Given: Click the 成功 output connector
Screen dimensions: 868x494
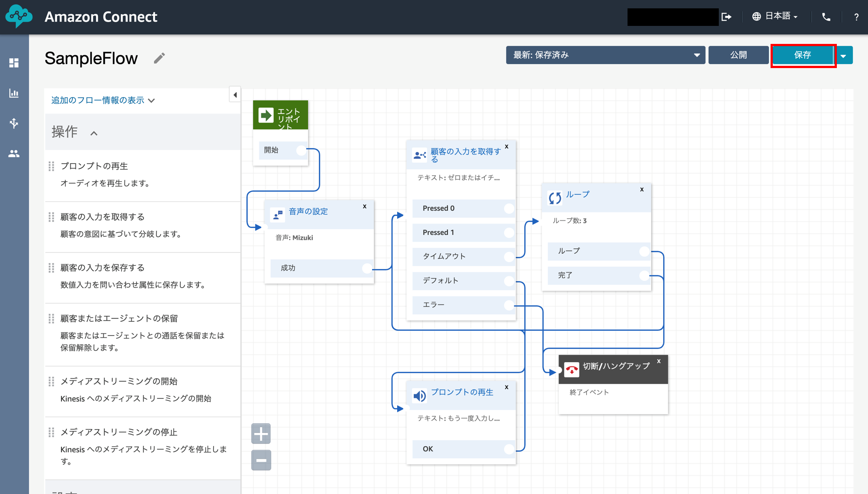Looking at the screenshot, I should tap(367, 268).
